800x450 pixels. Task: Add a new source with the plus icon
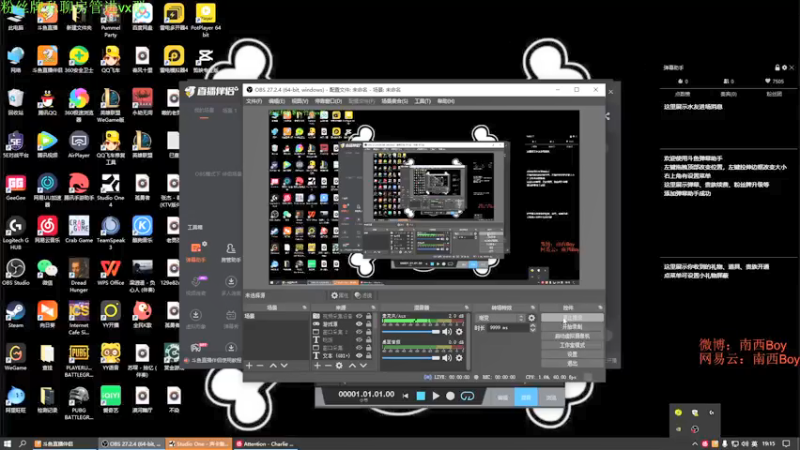(317, 365)
